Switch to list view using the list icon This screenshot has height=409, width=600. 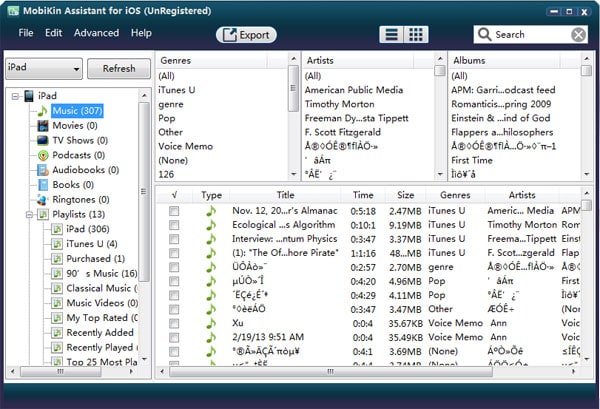pyautogui.click(x=391, y=34)
